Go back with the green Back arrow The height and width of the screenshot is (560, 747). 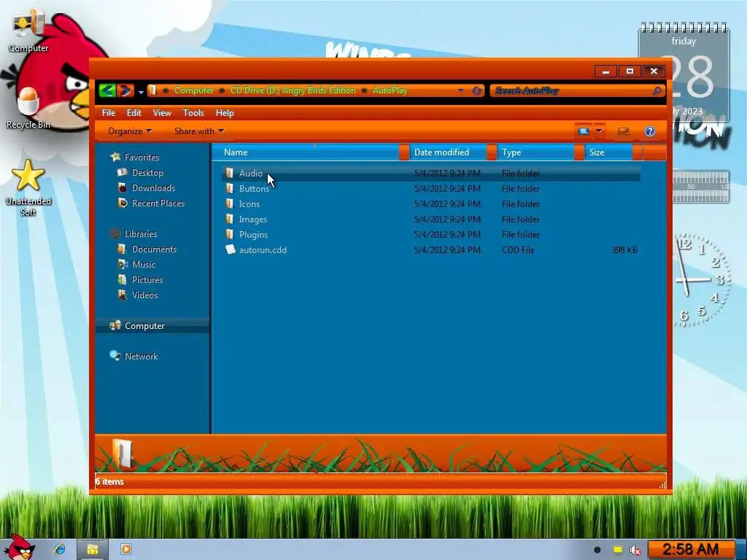(x=107, y=90)
